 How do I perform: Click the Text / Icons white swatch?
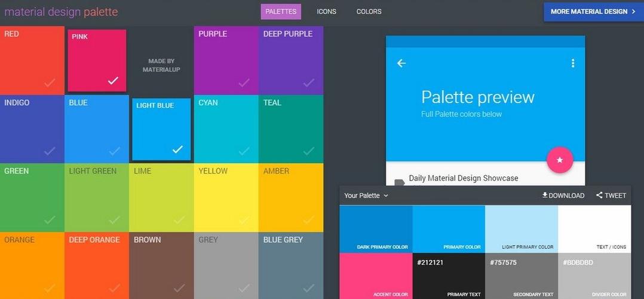pos(594,228)
